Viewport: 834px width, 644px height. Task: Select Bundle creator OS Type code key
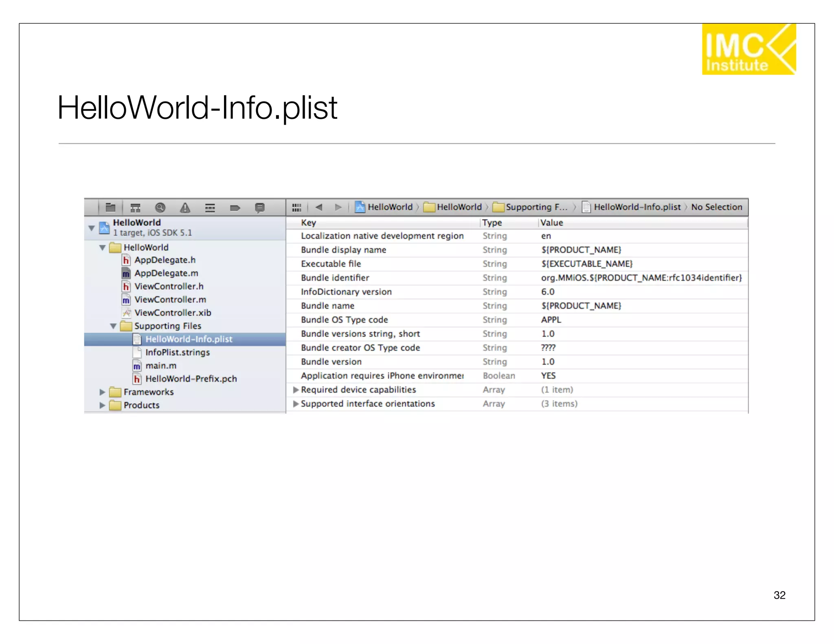(360, 348)
